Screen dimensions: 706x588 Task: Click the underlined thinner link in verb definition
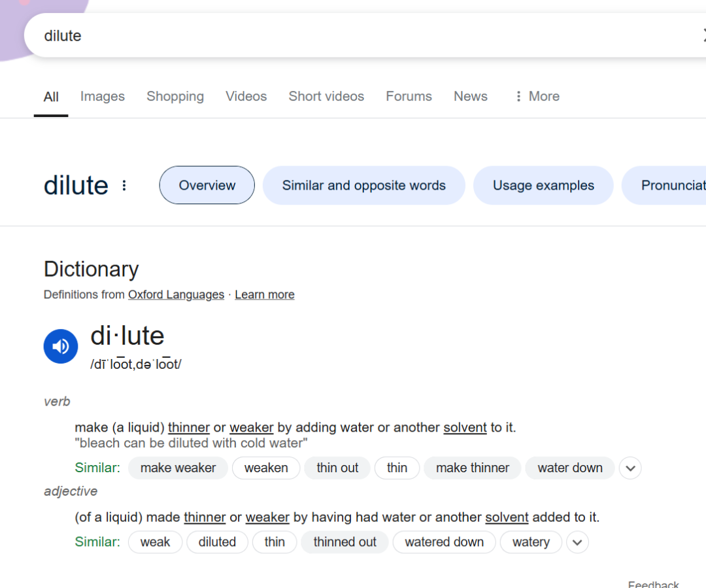click(189, 427)
